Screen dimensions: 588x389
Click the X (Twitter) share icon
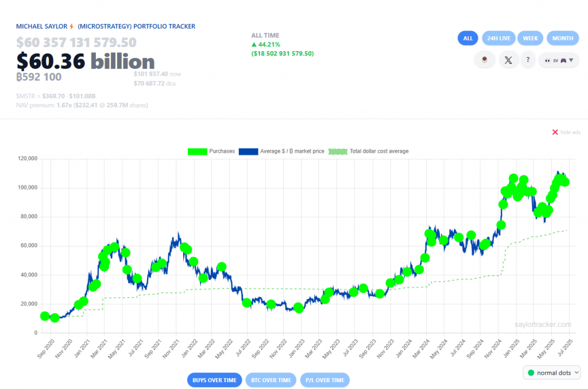click(x=508, y=60)
